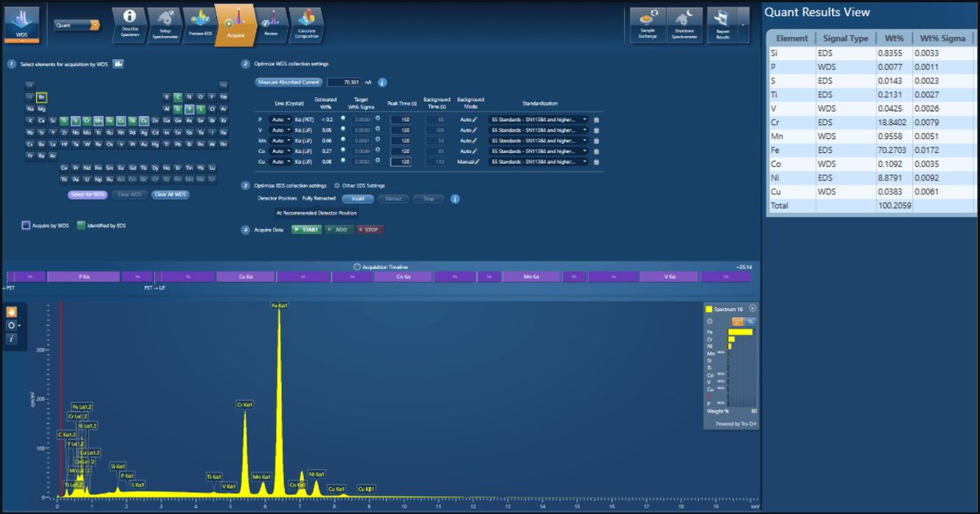Click the Sample Exchange icon
Screen dimensions: 980x514
click(648, 25)
